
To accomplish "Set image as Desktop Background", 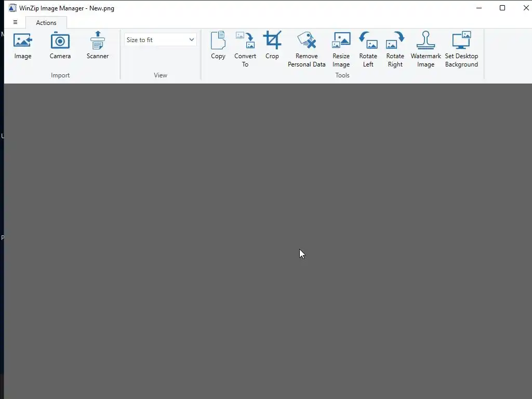I will point(461,49).
